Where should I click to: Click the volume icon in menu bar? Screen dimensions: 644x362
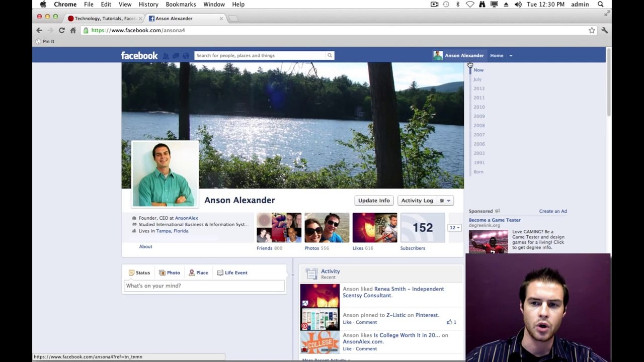click(x=518, y=5)
